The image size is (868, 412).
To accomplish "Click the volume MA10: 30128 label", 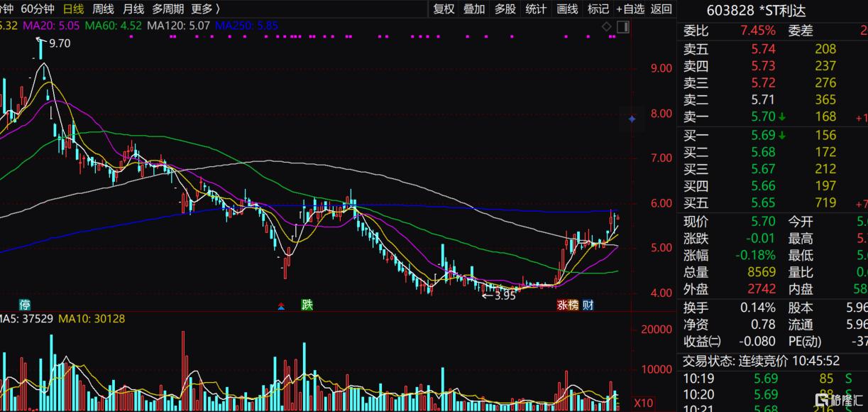I will click(92, 319).
